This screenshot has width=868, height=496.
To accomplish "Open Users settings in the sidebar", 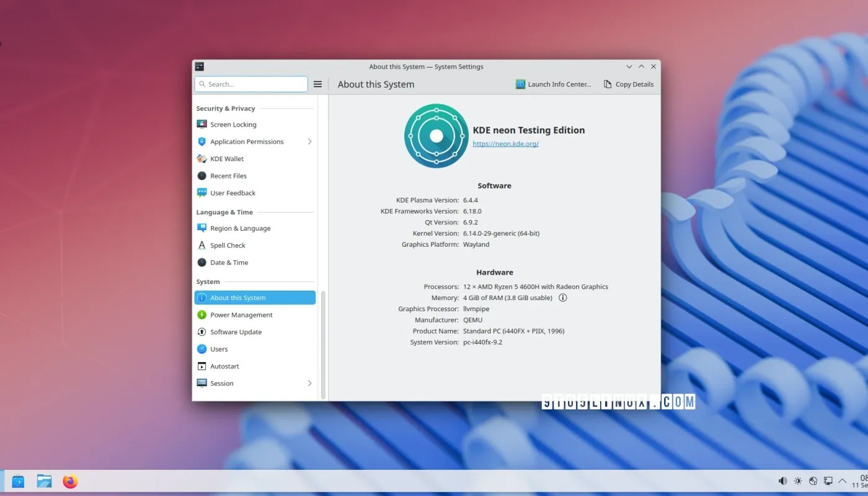I will [219, 348].
